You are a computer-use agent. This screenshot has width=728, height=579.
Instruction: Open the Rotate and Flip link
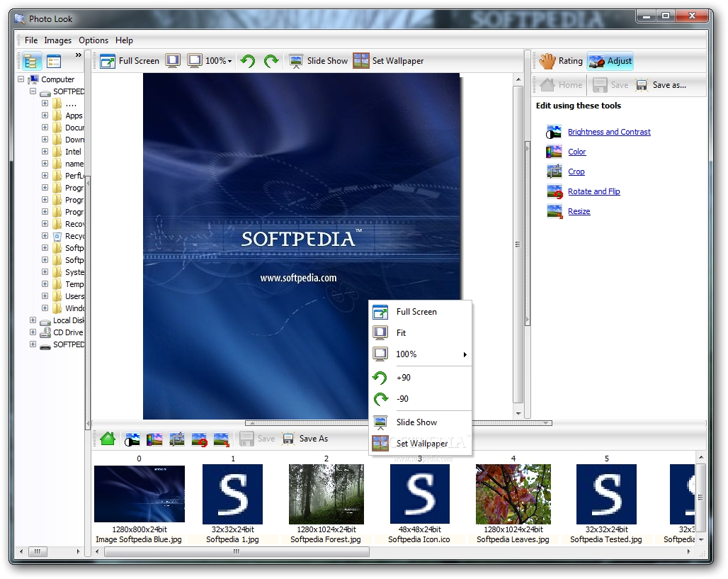(594, 191)
